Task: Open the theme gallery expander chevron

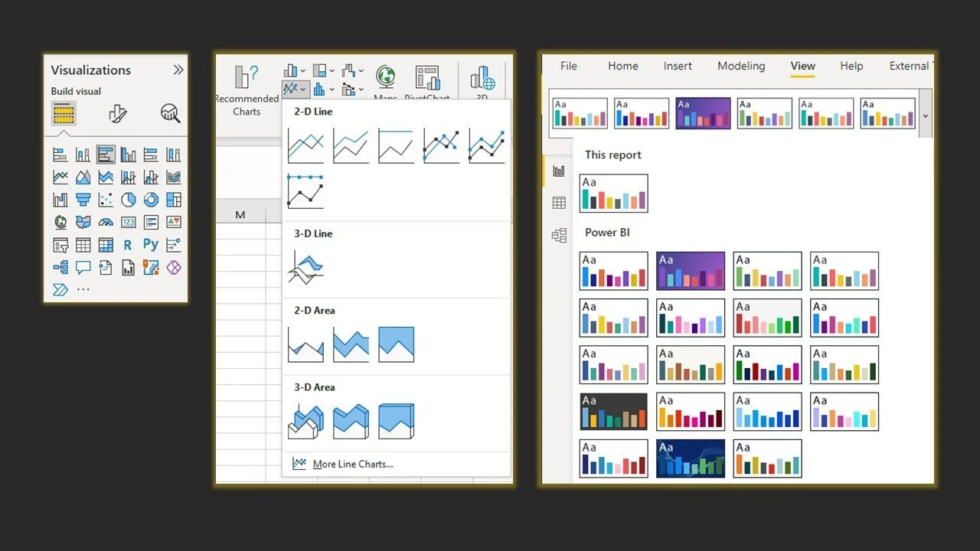Action: pyautogui.click(x=927, y=115)
